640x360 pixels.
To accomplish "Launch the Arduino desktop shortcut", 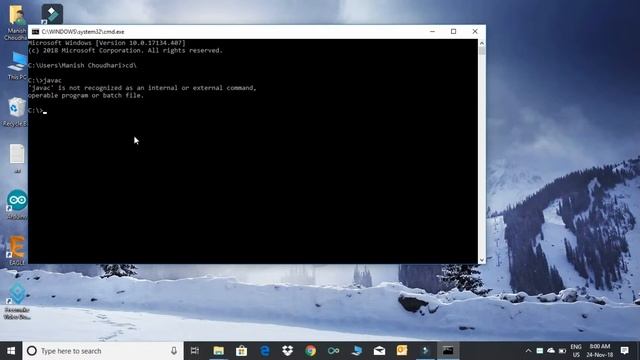I will (17, 204).
